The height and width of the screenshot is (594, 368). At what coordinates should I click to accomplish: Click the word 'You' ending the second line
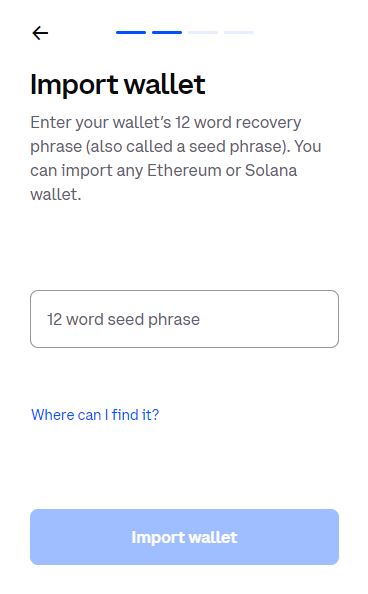pyautogui.click(x=308, y=147)
